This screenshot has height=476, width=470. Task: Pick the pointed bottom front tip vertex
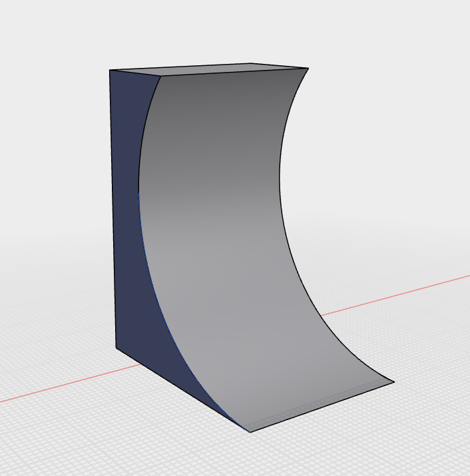[x=250, y=432]
